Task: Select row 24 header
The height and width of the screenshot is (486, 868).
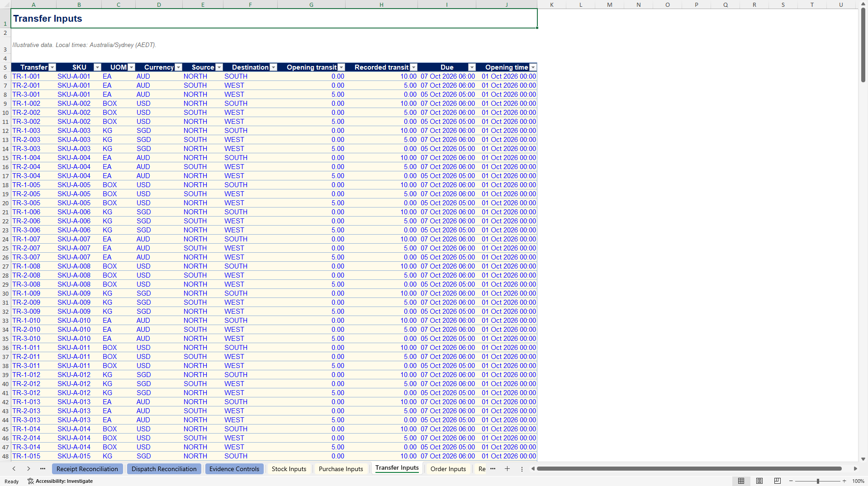Action: pyautogui.click(x=5, y=239)
